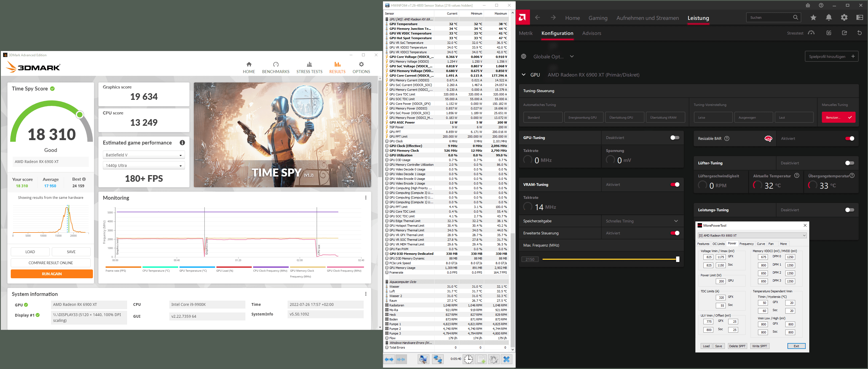Image resolution: width=868 pixels, height=369 pixels.
Task: Open Battlefield V game dropdown
Action: coord(144,155)
